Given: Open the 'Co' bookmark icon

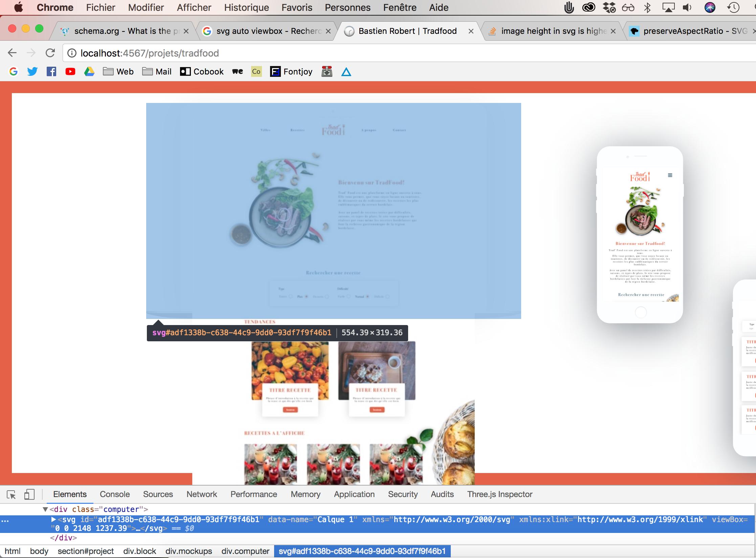Looking at the screenshot, I should pyautogui.click(x=256, y=71).
